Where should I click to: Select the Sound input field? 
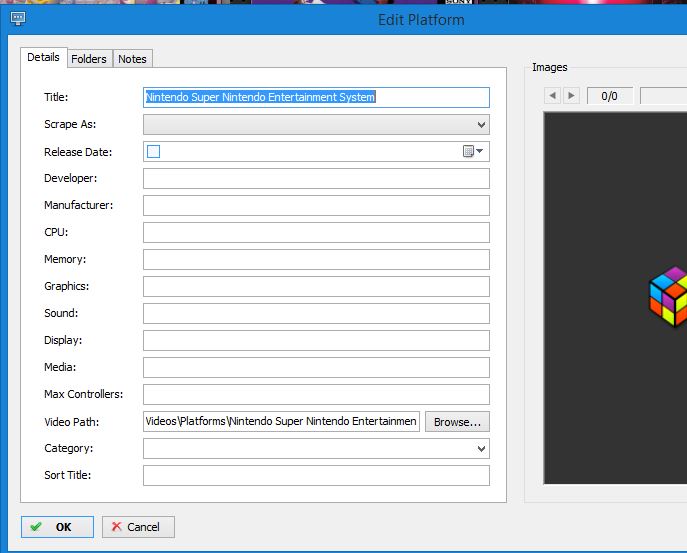316,313
